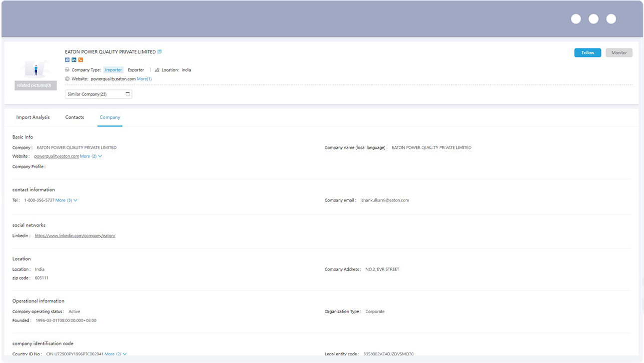Click the Active operating status value

[x=74, y=311]
